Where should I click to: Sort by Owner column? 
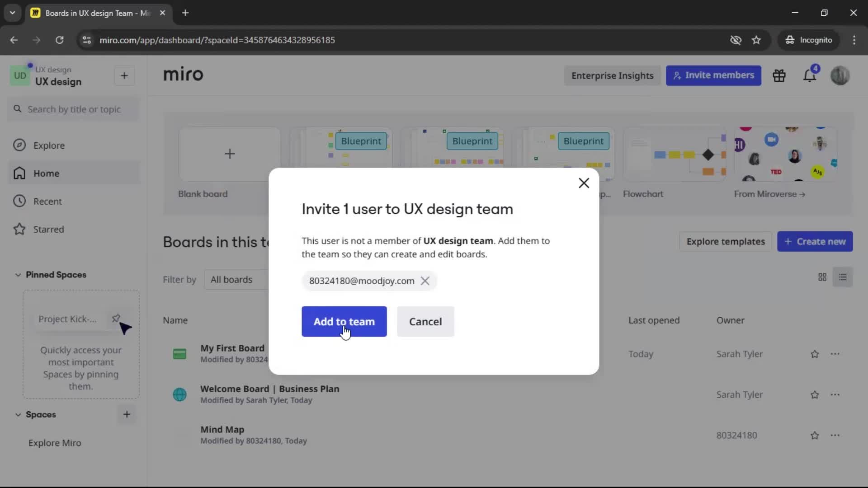[730, 320]
